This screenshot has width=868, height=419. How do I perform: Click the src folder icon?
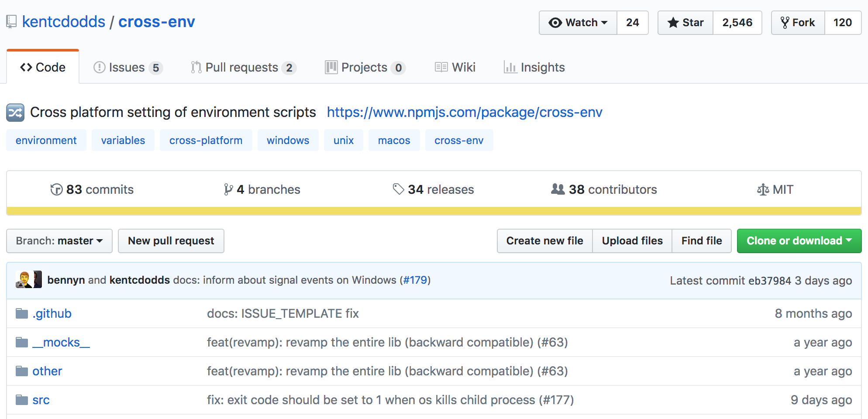[x=22, y=400]
